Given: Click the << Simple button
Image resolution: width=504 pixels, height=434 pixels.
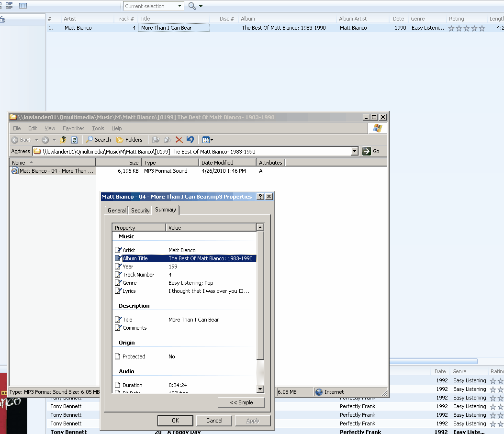Looking at the screenshot, I should point(241,402).
